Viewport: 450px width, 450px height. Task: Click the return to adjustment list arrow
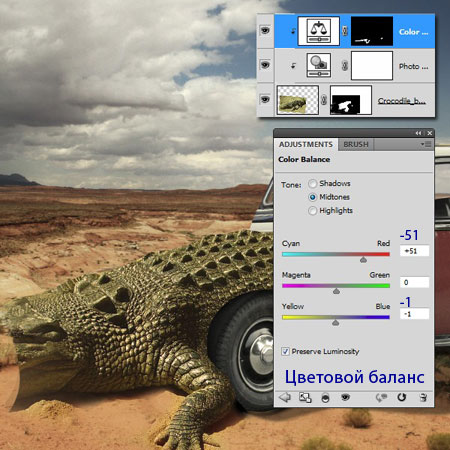point(284,397)
